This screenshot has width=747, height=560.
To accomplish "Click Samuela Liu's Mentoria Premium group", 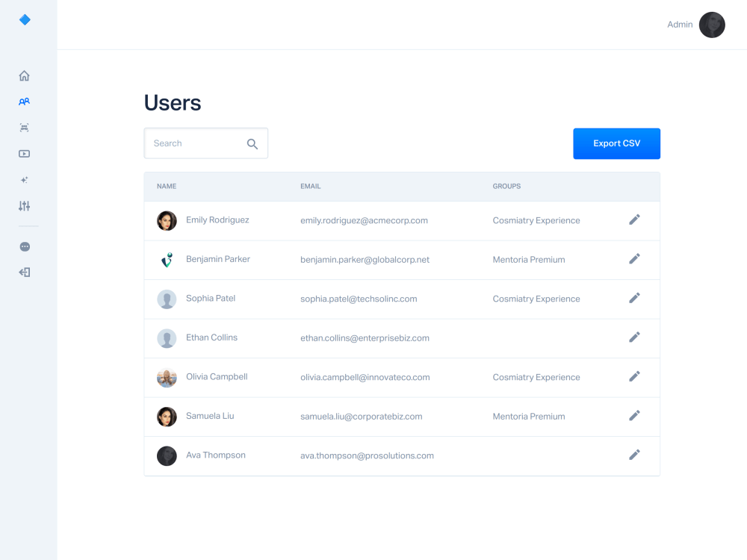I will pyautogui.click(x=529, y=417).
